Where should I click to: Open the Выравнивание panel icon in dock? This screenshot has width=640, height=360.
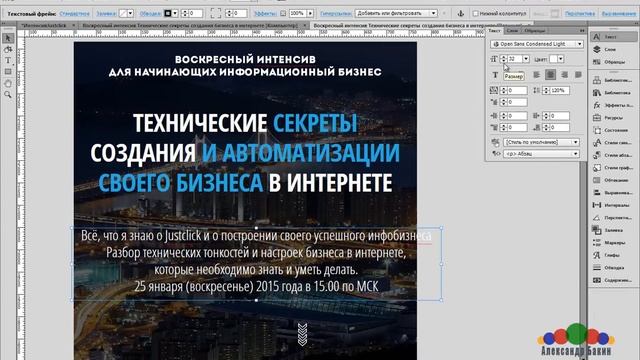(597, 193)
